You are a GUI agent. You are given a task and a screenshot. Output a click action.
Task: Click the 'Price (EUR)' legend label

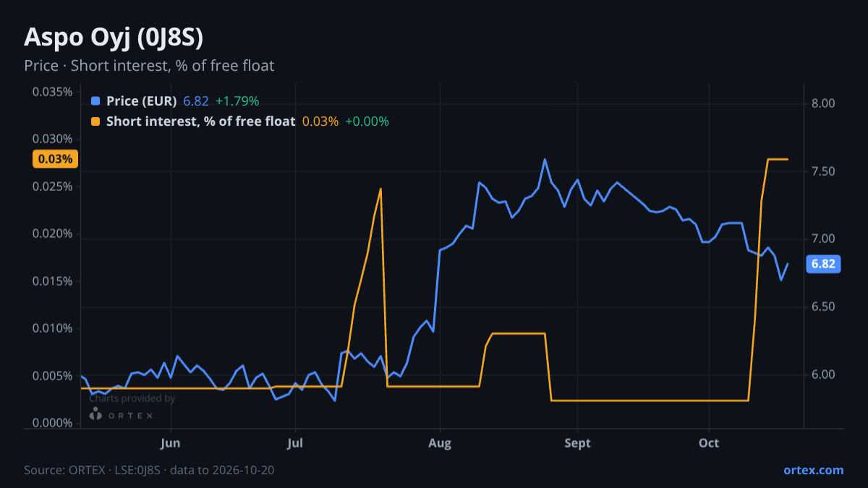[141, 100]
